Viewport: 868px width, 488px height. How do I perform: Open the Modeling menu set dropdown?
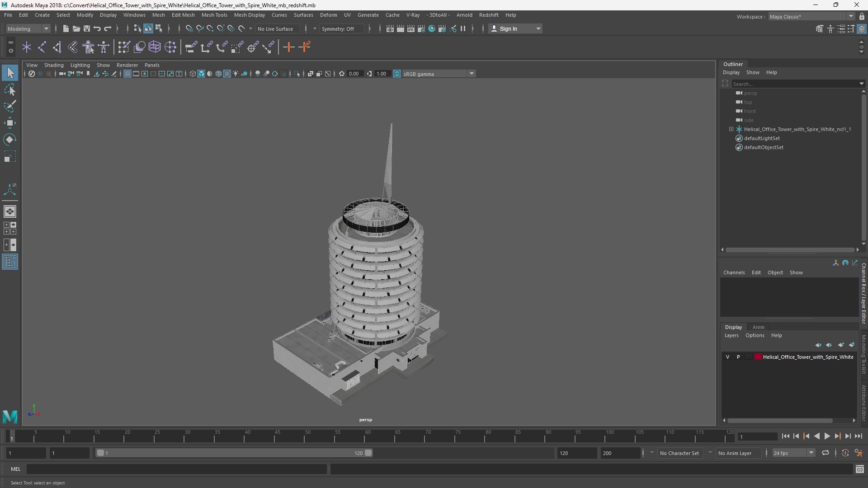(28, 28)
